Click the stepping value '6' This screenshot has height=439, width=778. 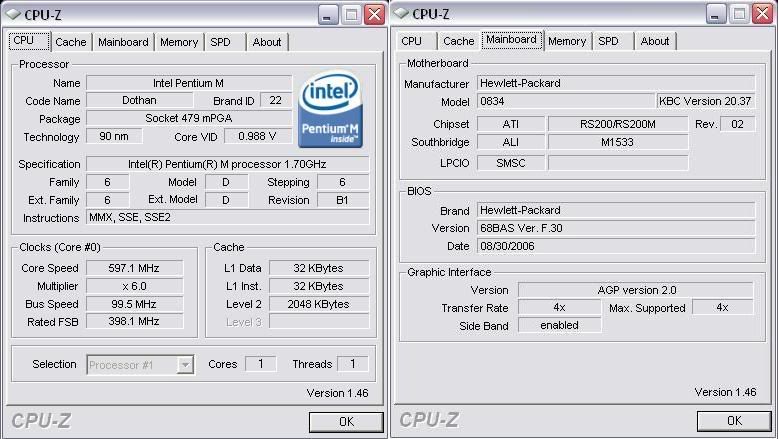[342, 182]
